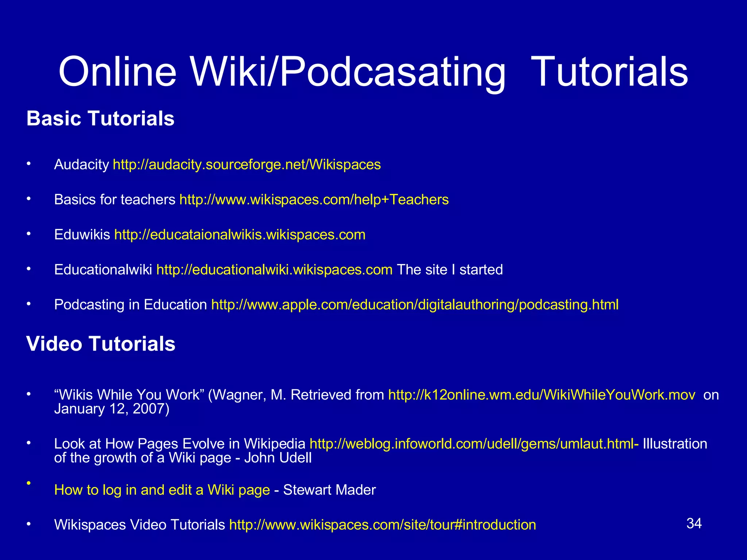Click the 'Basic Tutorials' heading

pyautogui.click(x=100, y=119)
